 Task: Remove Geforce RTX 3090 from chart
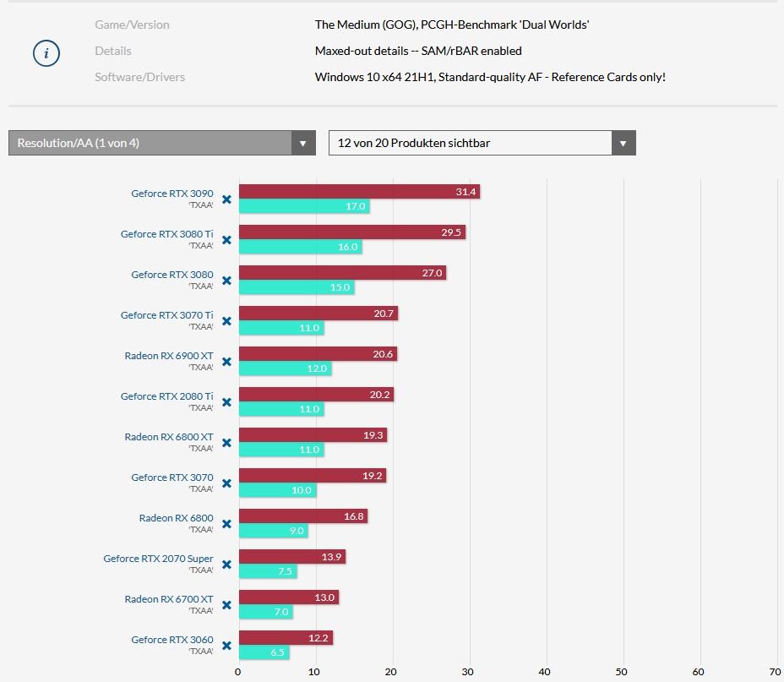tap(226, 199)
